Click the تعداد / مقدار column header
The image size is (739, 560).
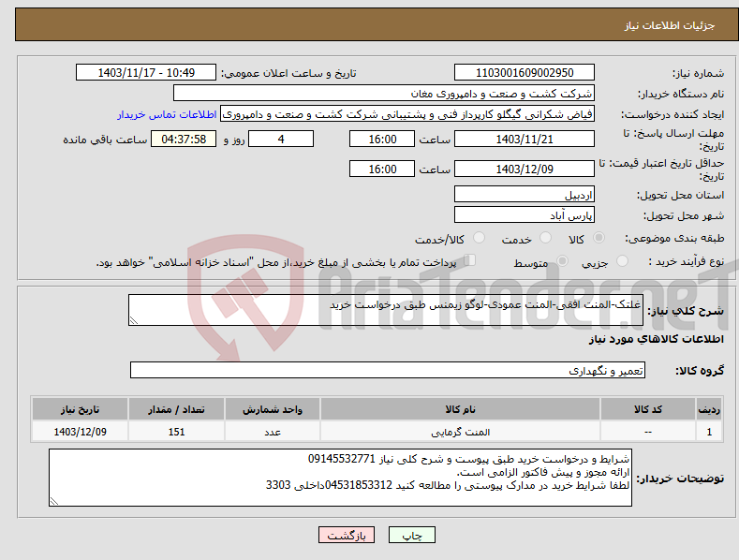point(176,409)
